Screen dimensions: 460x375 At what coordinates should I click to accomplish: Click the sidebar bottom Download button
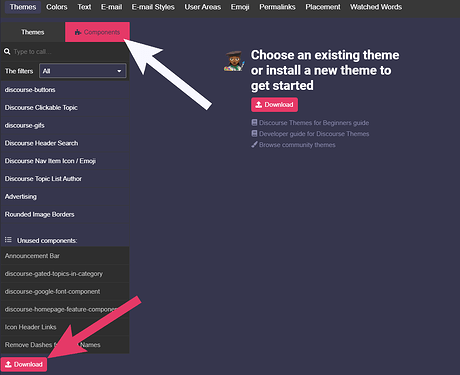[x=24, y=364]
